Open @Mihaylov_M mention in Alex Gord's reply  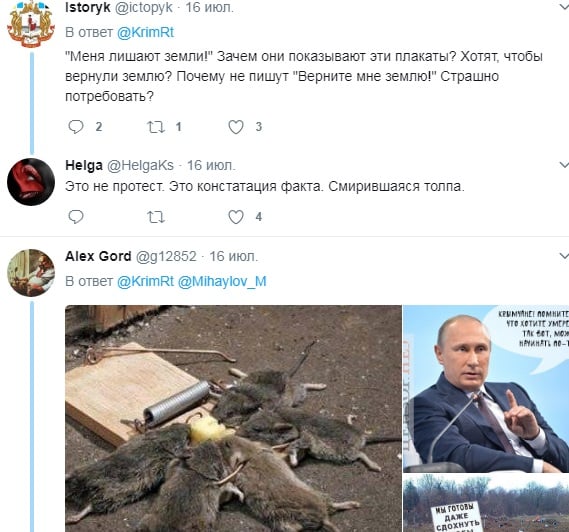point(222,281)
